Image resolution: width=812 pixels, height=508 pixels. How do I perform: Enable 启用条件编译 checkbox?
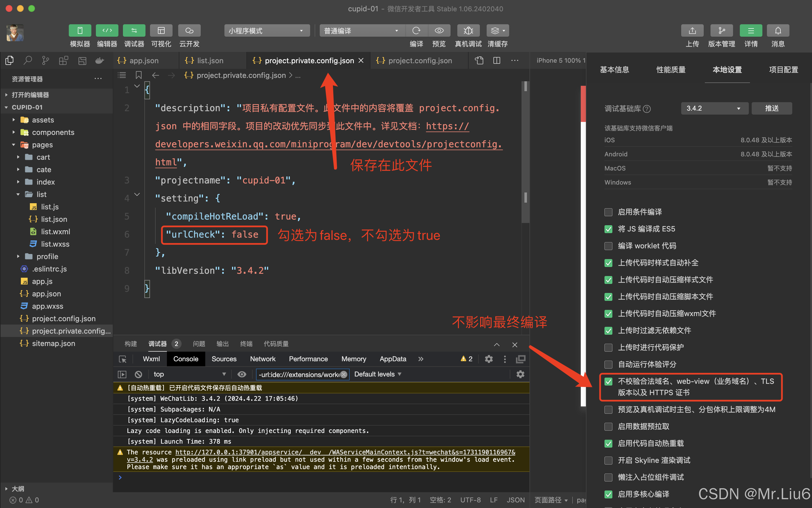tap(608, 212)
